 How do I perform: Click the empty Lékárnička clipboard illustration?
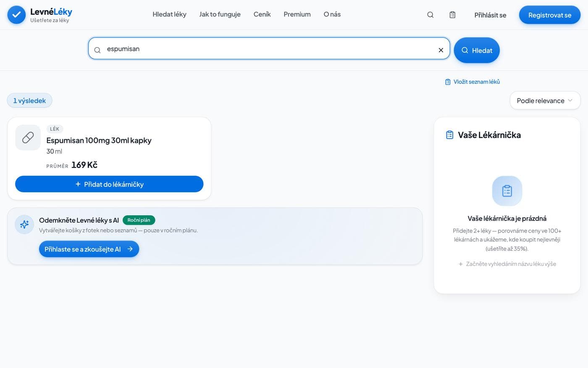pyautogui.click(x=507, y=191)
